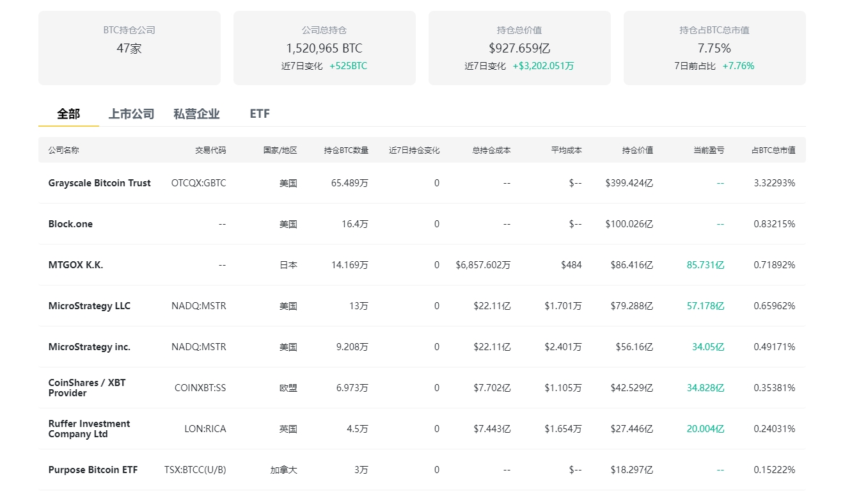Click the 0.83215% market share cell
The width and height of the screenshot is (868, 491).
775,224
